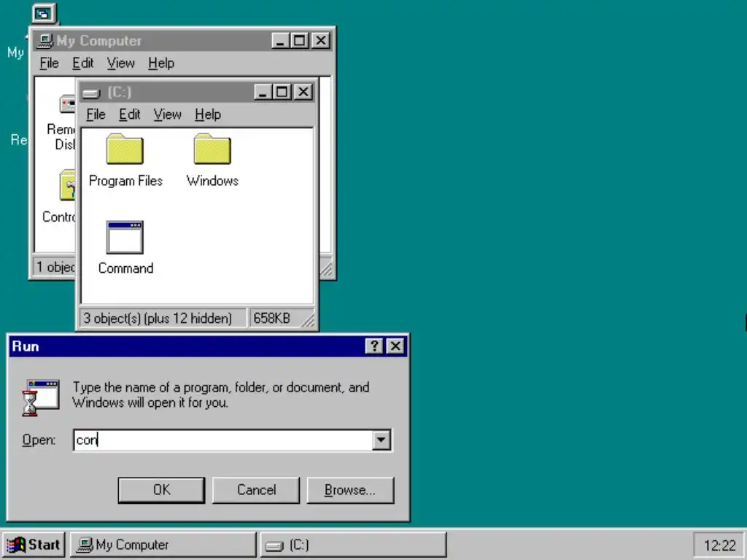Screen dimensions: 747x560
Task: Maximize the My Computer window
Action: coord(299,41)
